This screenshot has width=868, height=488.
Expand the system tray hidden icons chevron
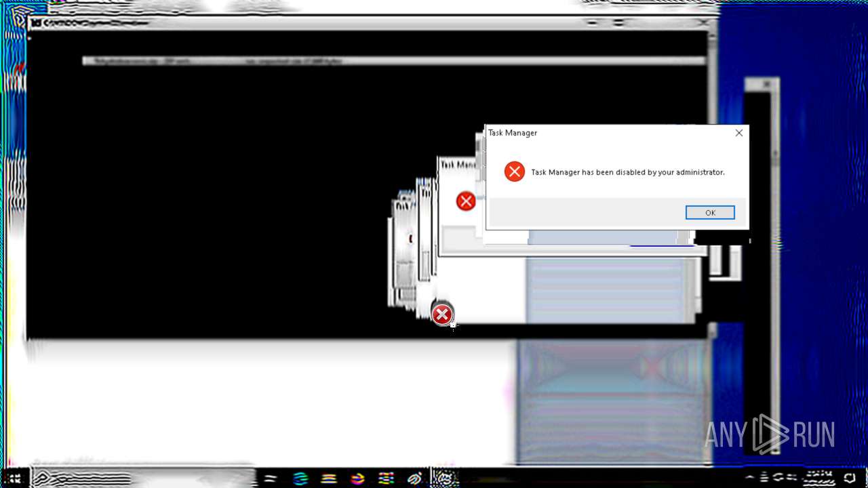(x=750, y=478)
